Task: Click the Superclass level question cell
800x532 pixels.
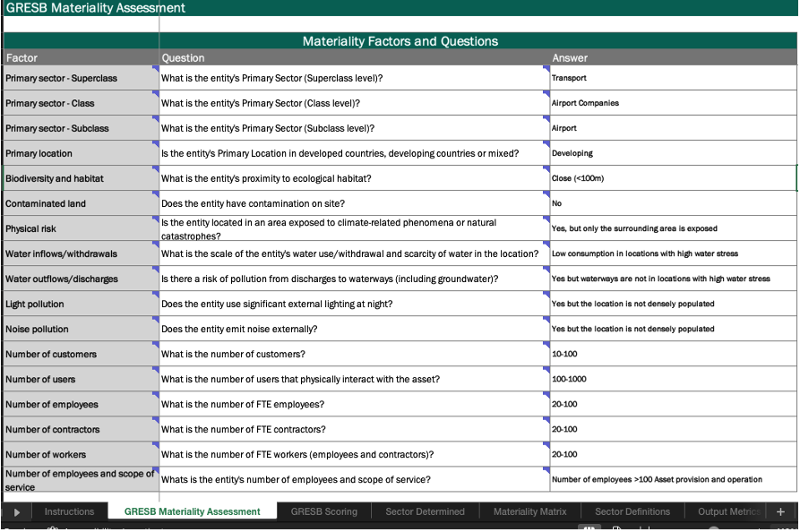Action: pos(355,78)
